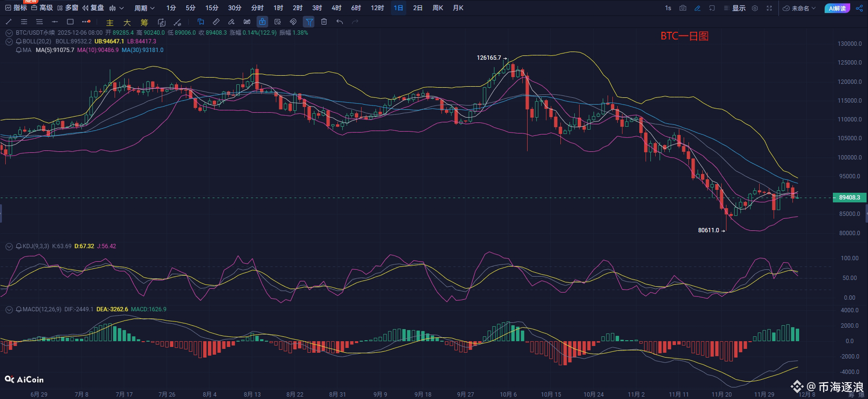Switch to the 4时 timeframe
This screenshot has height=399, width=868.
[336, 8]
